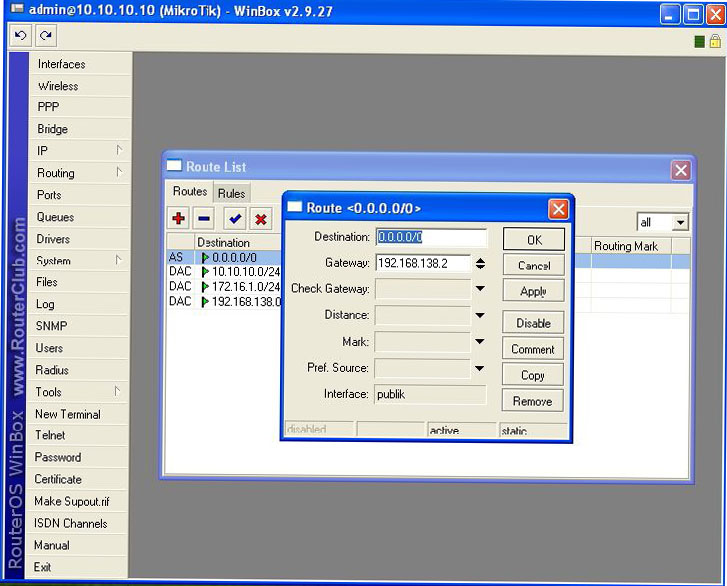The image size is (727, 586).
Task: Open Make Supout.rif item
Action: click(x=77, y=501)
